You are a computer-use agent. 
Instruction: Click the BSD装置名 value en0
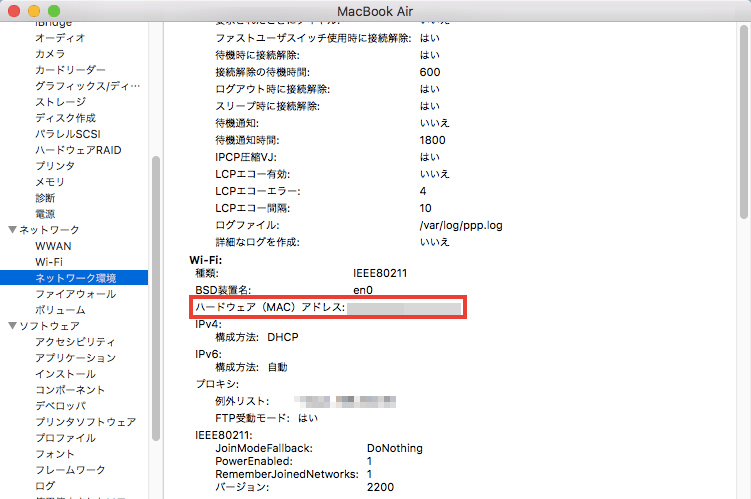(363, 290)
